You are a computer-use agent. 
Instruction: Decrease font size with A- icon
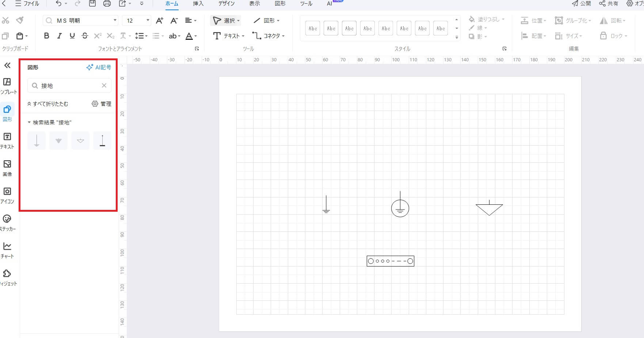click(x=174, y=20)
